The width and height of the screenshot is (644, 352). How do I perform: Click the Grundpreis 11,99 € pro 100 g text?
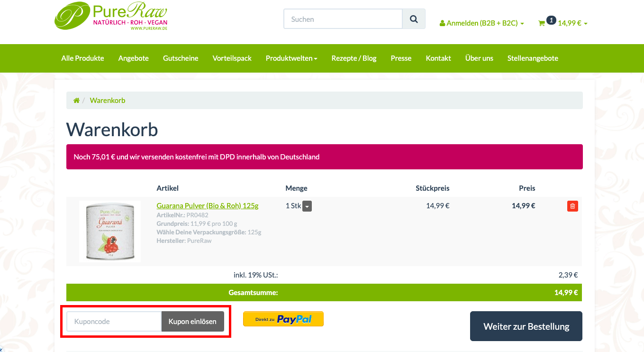(x=197, y=224)
